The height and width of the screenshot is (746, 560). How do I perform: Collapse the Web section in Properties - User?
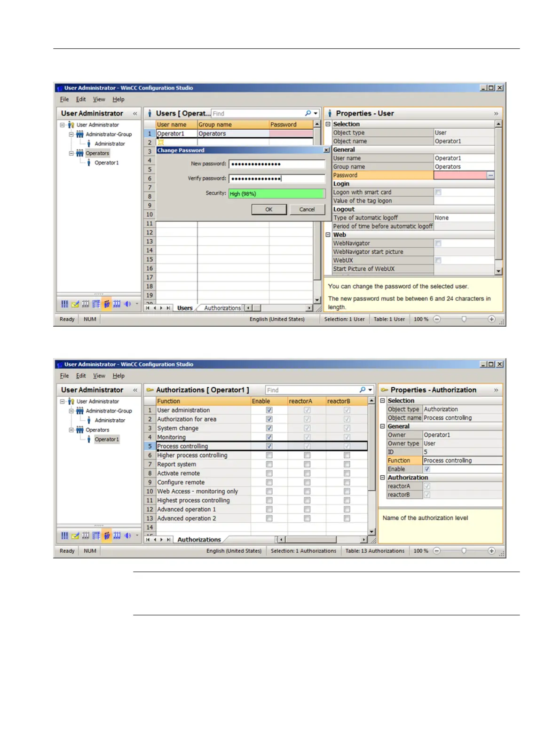pyautogui.click(x=328, y=235)
